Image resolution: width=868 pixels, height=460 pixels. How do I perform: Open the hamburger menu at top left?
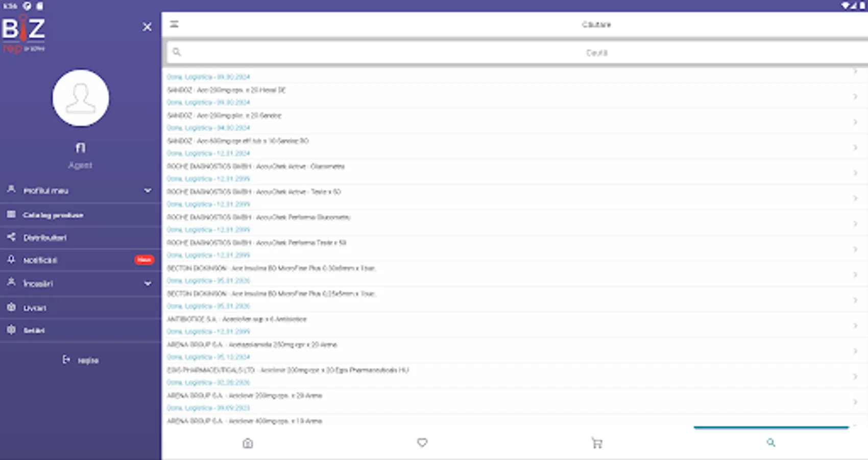coord(174,24)
